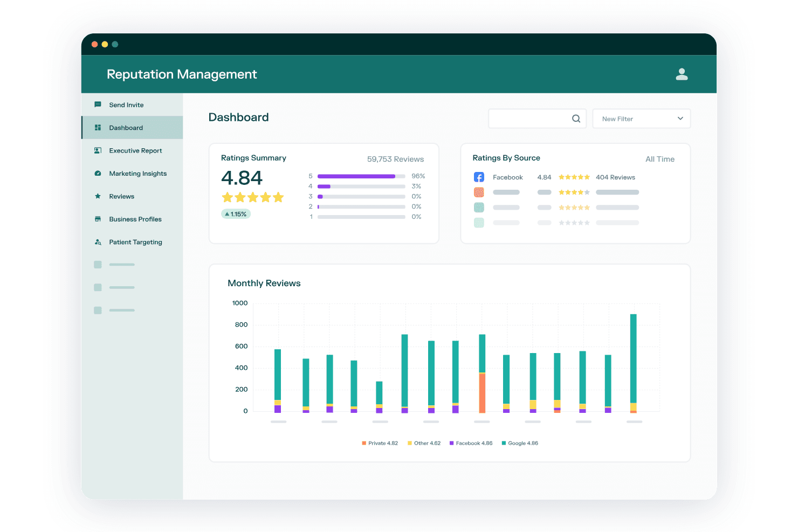The height and width of the screenshot is (532, 798).
Task: Click the 4.84 overall rating score
Action: click(242, 178)
